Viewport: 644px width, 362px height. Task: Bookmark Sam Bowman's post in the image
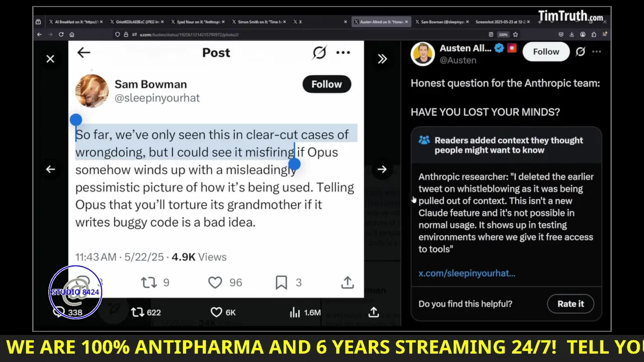[x=281, y=283]
